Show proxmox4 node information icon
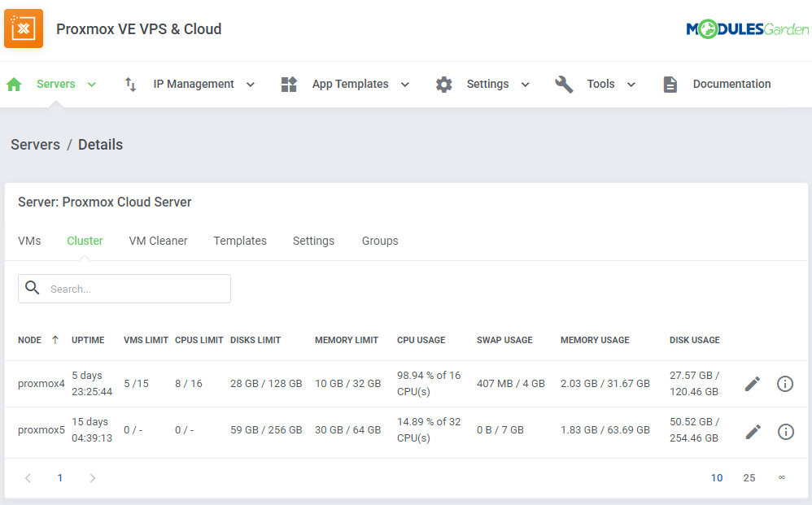The height and width of the screenshot is (505, 812). click(x=785, y=384)
